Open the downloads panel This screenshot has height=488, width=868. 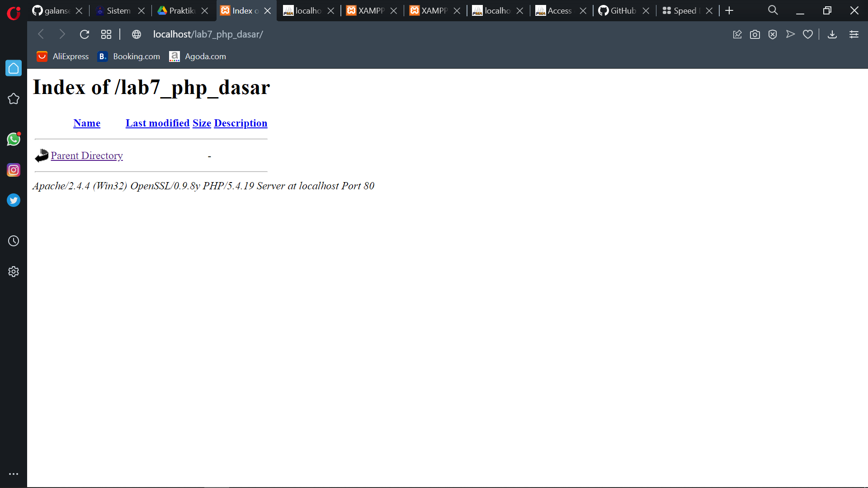point(832,34)
